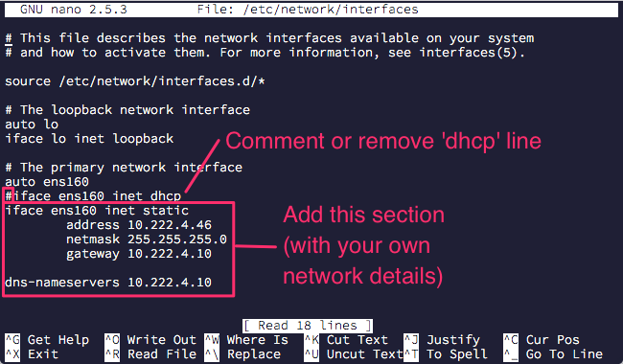Click the ^W key hint
Image resolution: width=623 pixels, height=364 pixels.
point(212,340)
